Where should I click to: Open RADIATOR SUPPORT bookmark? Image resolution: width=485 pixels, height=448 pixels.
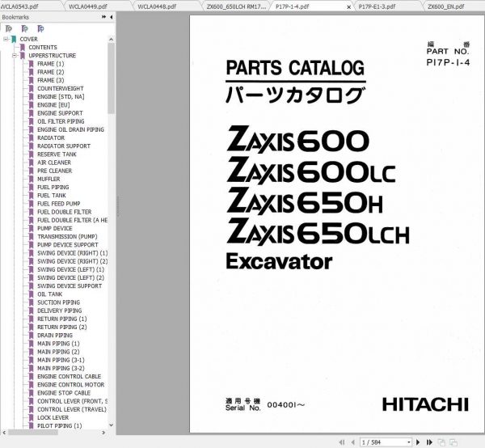(x=64, y=146)
